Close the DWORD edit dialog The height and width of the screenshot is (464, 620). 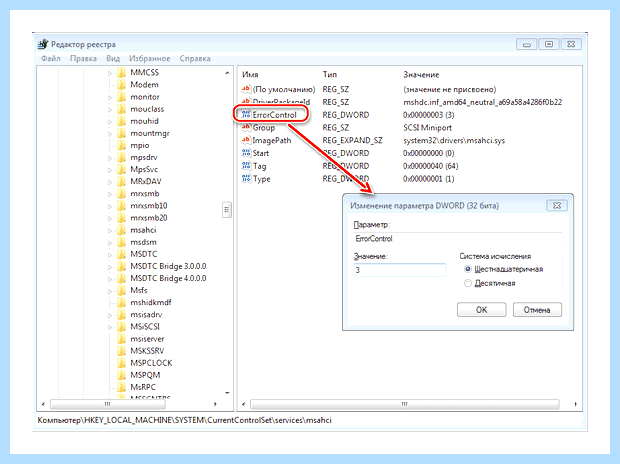pyautogui.click(x=557, y=205)
